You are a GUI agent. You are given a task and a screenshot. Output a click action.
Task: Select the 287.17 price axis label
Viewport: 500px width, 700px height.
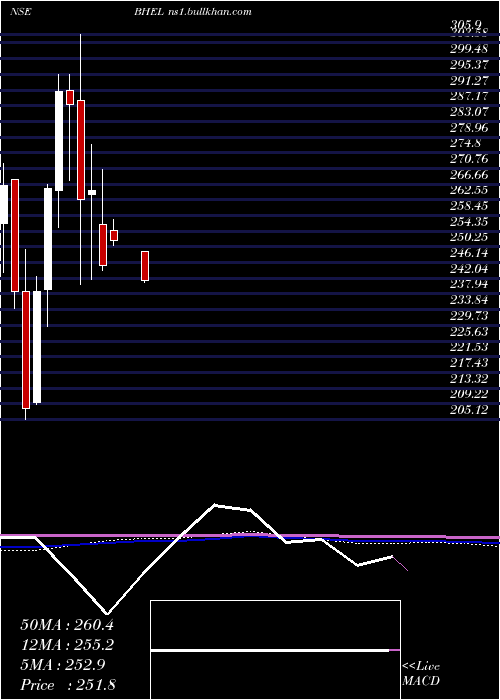[x=469, y=95]
